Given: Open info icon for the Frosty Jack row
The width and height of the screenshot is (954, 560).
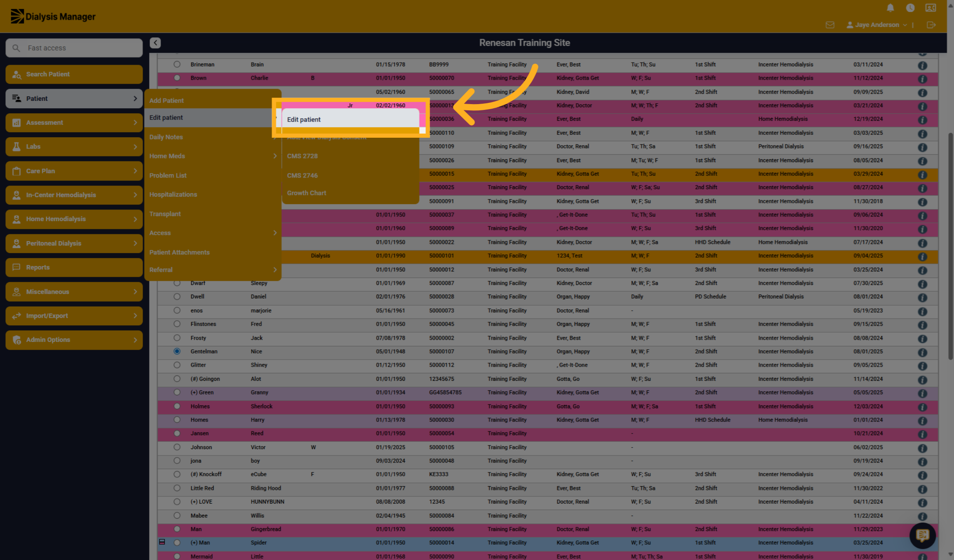Looking at the screenshot, I should 922,339.
